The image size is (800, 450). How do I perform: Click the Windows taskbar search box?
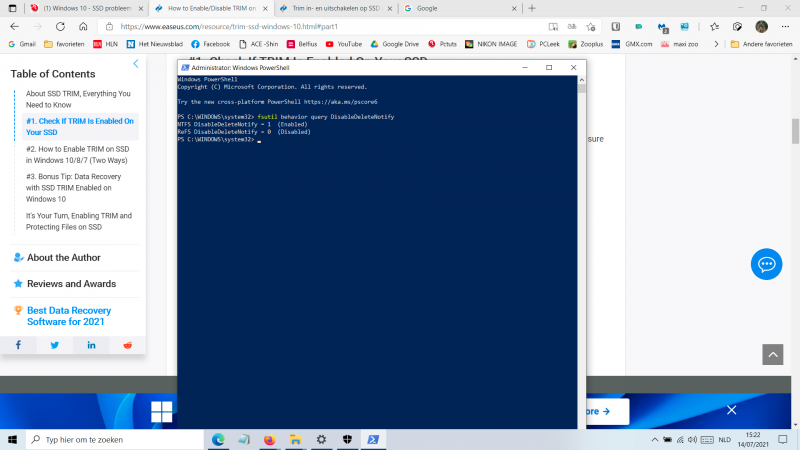[110, 440]
